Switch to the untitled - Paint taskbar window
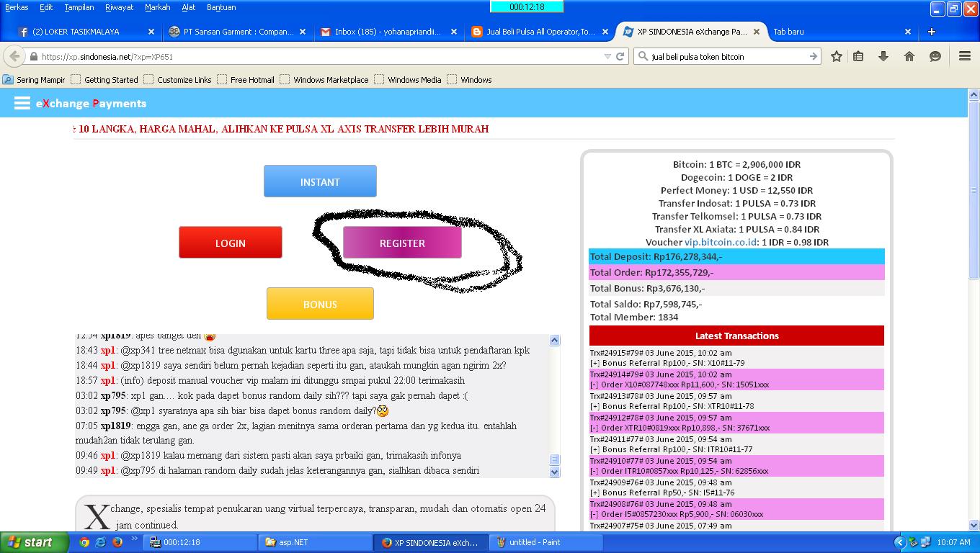The width and height of the screenshot is (980, 553). [x=545, y=542]
